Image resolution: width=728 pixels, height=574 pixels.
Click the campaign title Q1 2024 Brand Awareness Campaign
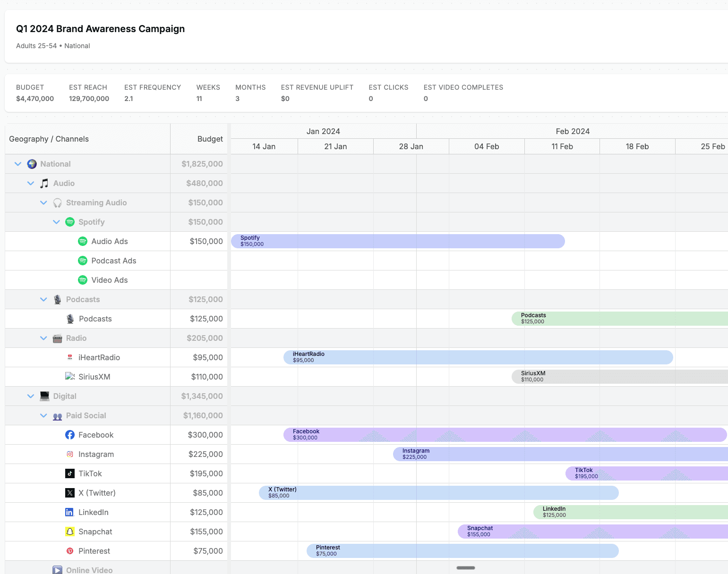pos(100,29)
